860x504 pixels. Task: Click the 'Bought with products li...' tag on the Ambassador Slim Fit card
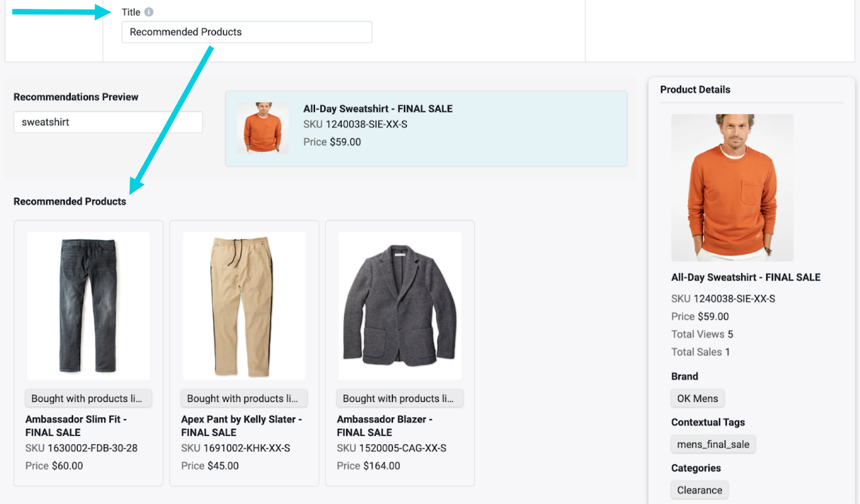pyautogui.click(x=88, y=398)
